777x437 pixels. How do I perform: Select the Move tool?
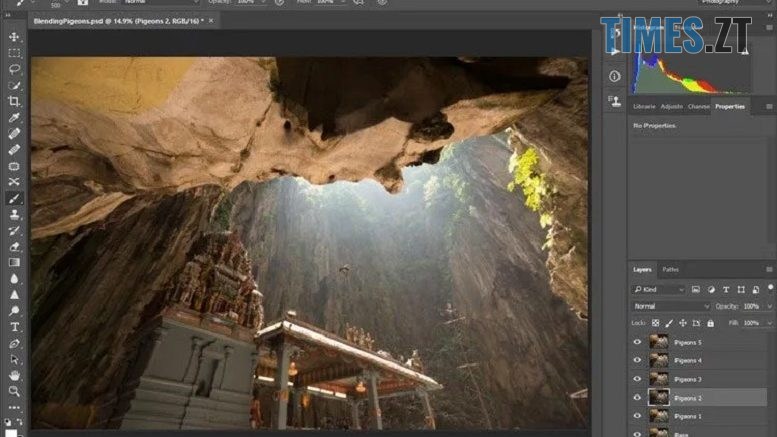pos(14,37)
